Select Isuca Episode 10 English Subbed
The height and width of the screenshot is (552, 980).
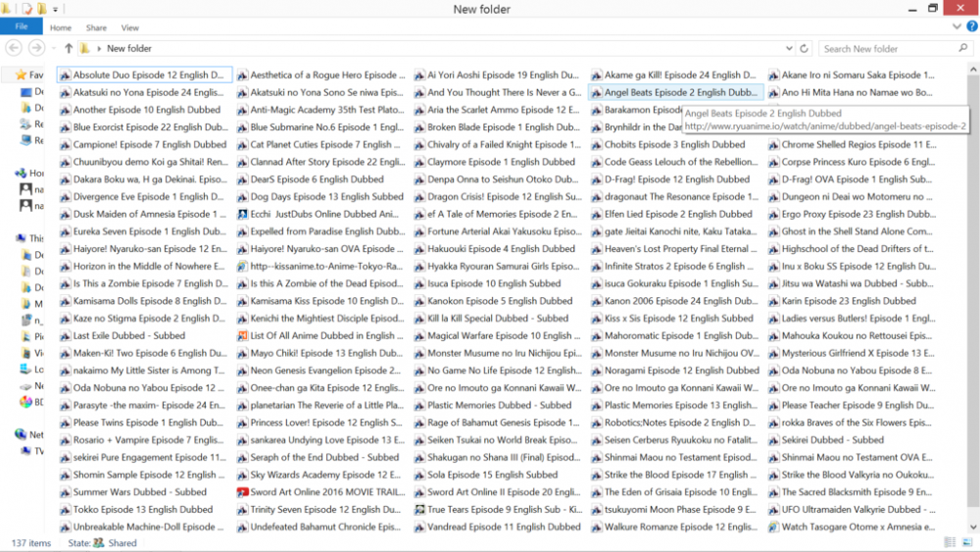tap(494, 283)
